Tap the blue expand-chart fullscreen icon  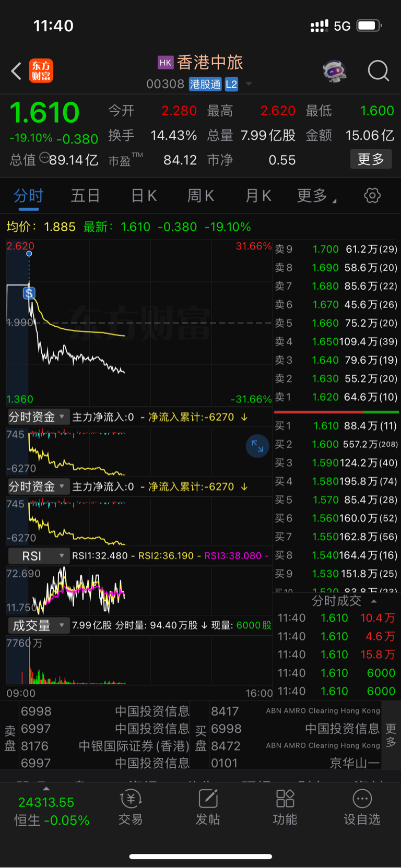click(257, 446)
